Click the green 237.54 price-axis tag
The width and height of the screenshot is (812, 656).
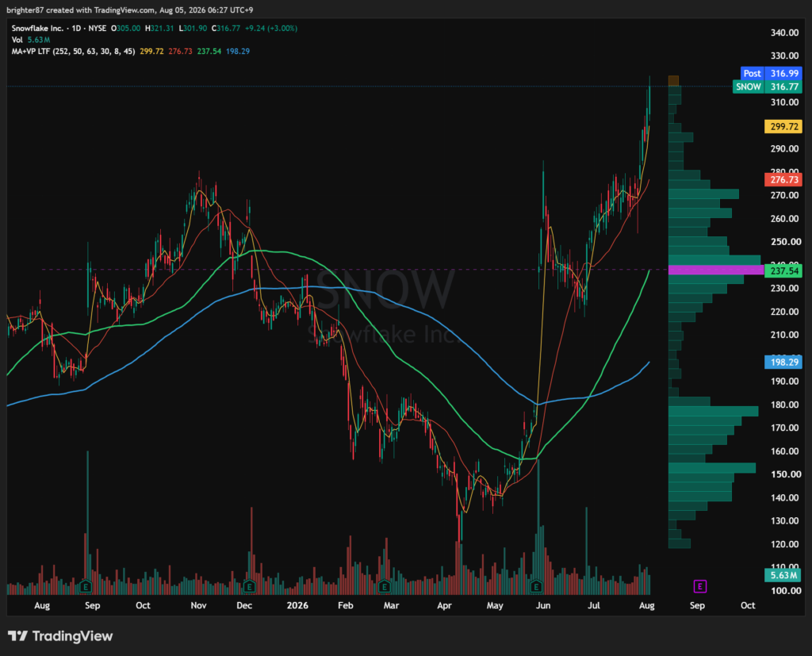coord(783,271)
